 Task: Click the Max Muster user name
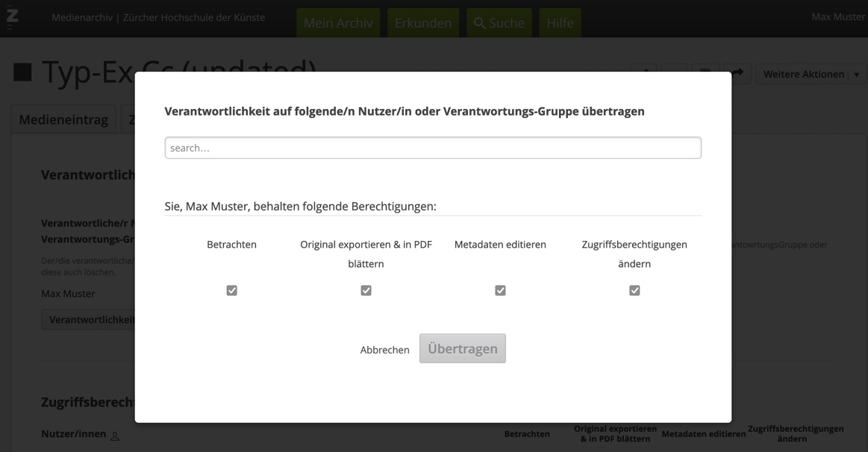[x=837, y=16]
